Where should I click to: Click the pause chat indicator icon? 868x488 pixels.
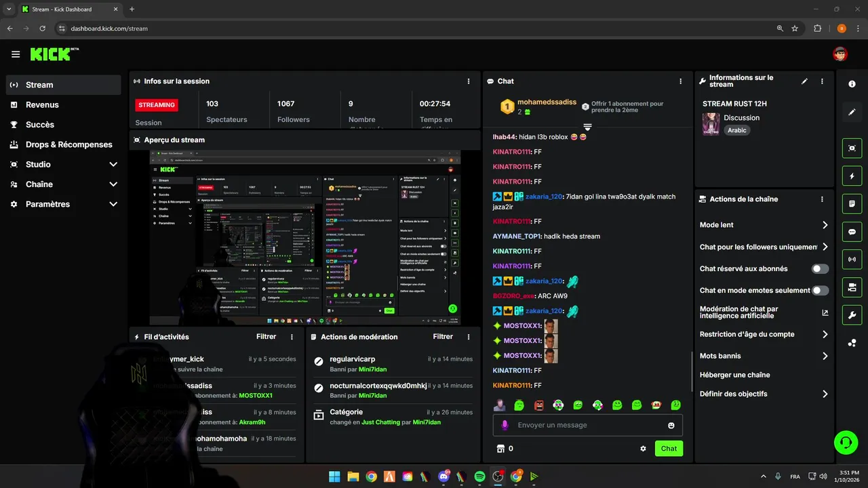click(x=587, y=127)
